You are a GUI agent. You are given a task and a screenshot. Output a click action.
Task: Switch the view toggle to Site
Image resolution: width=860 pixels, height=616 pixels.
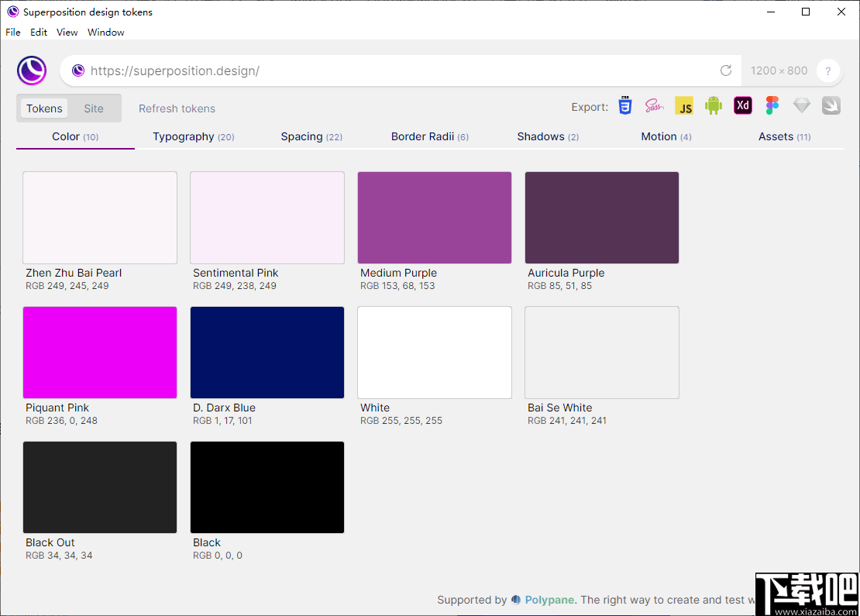[94, 108]
